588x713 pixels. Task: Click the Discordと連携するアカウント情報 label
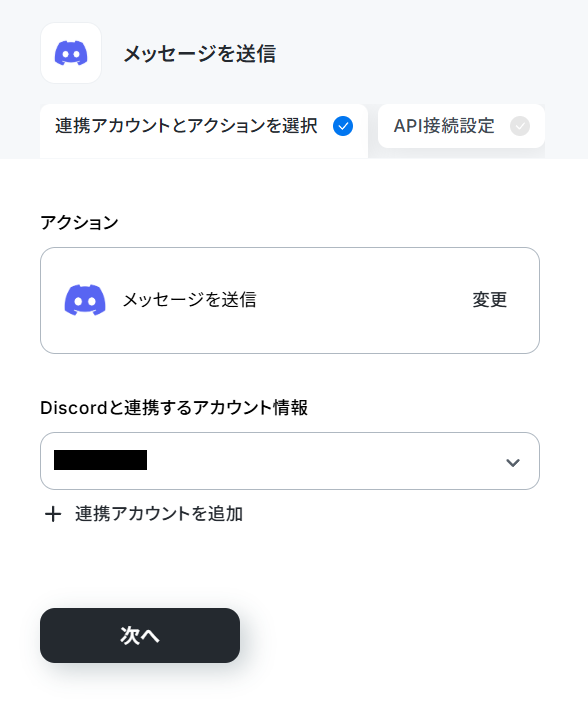coord(174,407)
